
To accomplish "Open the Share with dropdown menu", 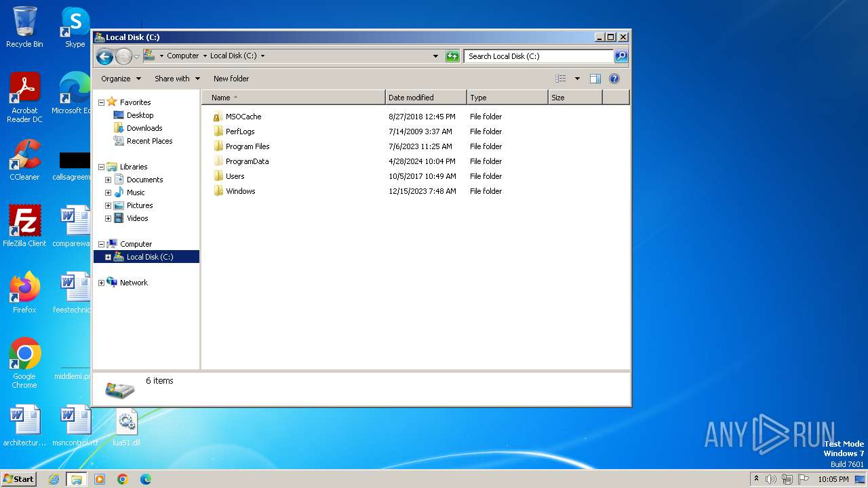I will pos(177,79).
